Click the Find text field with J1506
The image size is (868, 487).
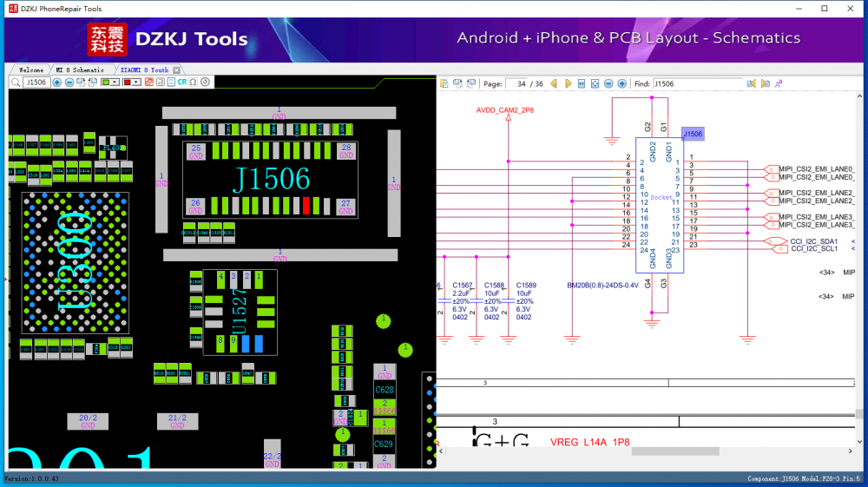click(x=696, y=84)
